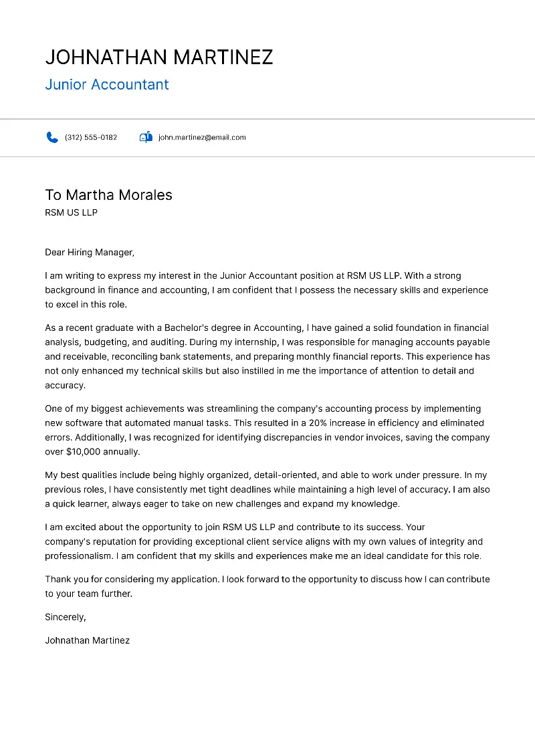This screenshot has height=756, width=535.
Task: Click the "Bachelor's degree in Accounting" phrase
Action: 234,328
